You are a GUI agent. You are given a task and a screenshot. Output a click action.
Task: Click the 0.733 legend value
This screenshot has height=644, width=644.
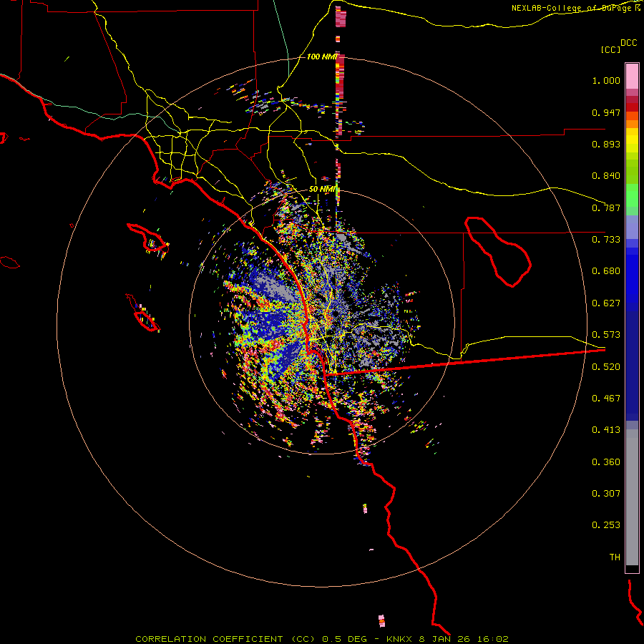tap(606, 240)
